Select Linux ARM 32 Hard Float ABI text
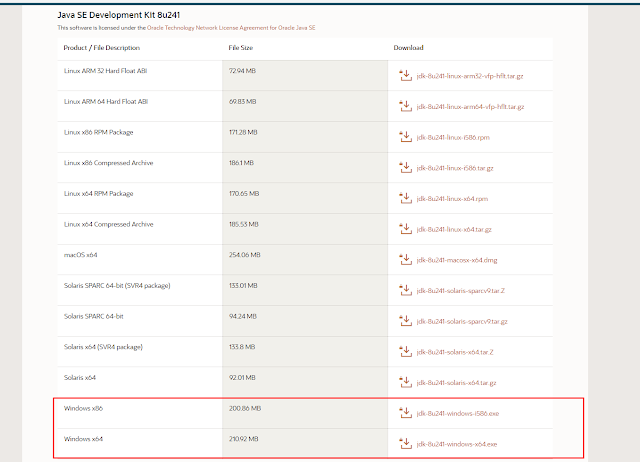The width and height of the screenshot is (640, 462). pyautogui.click(x=105, y=71)
